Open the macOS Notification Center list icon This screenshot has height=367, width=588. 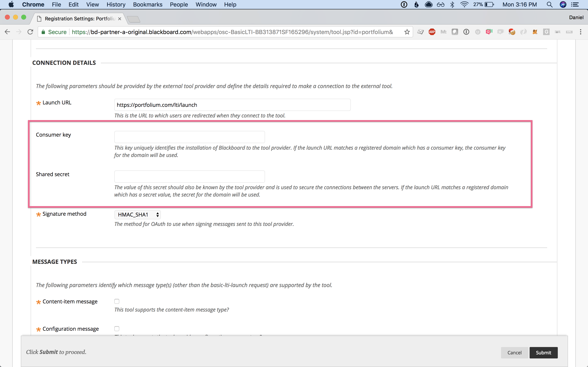575,4
